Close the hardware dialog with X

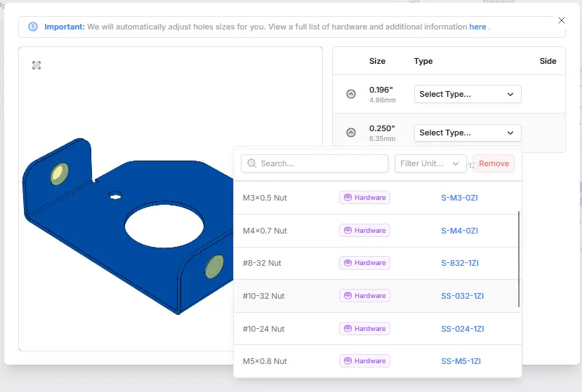pyautogui.click(x=561, y=20)
